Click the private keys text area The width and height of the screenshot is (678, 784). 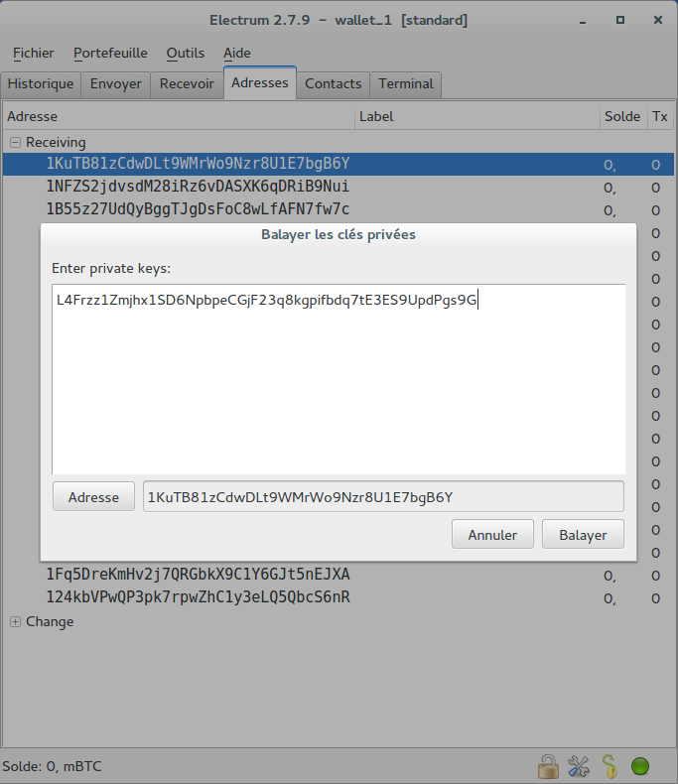(x=339, y=379)
